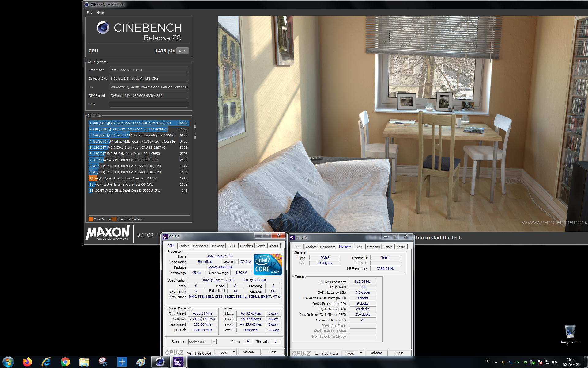
Task: Click Tools button in CPU-Z Memory window
Action: tap(350, 353)
